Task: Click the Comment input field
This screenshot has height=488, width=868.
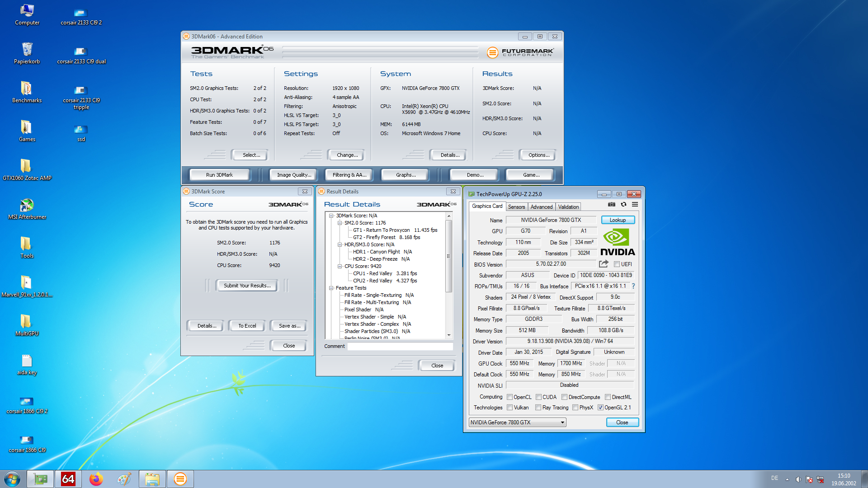Action: click(x=400, y=347)
